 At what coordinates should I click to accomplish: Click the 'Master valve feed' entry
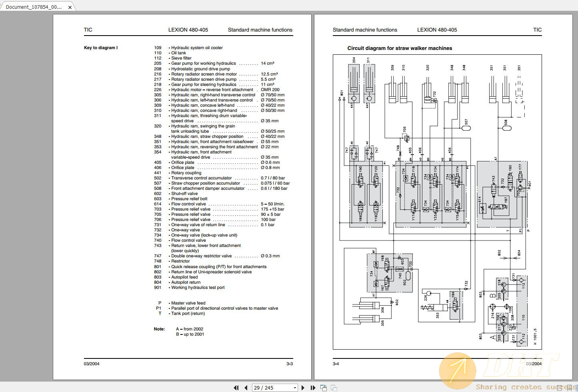[x=188, y=303]
